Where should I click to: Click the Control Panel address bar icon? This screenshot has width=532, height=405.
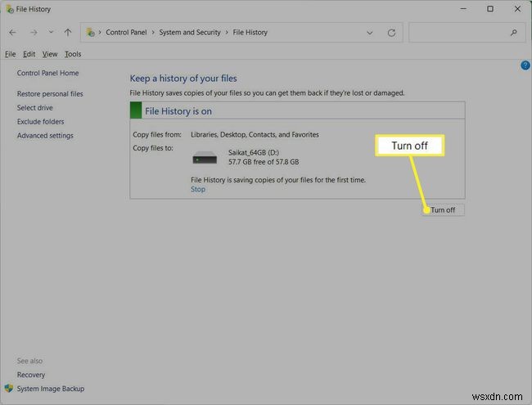[91, 33]
